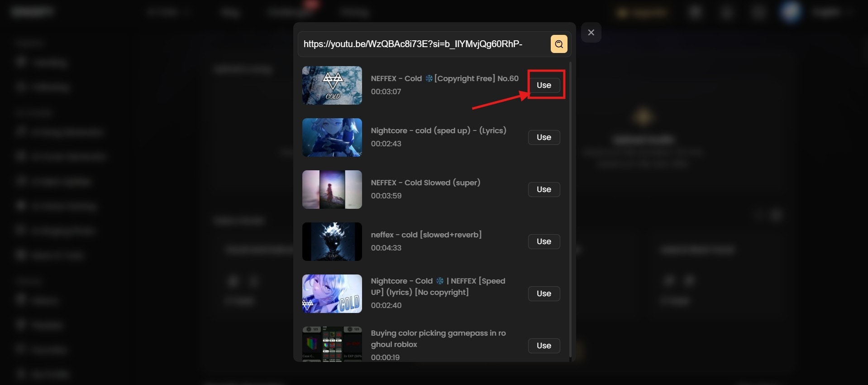
Task: Open thumbnail of the ro ghoul roblox video
Action: (x=332, y=344)
